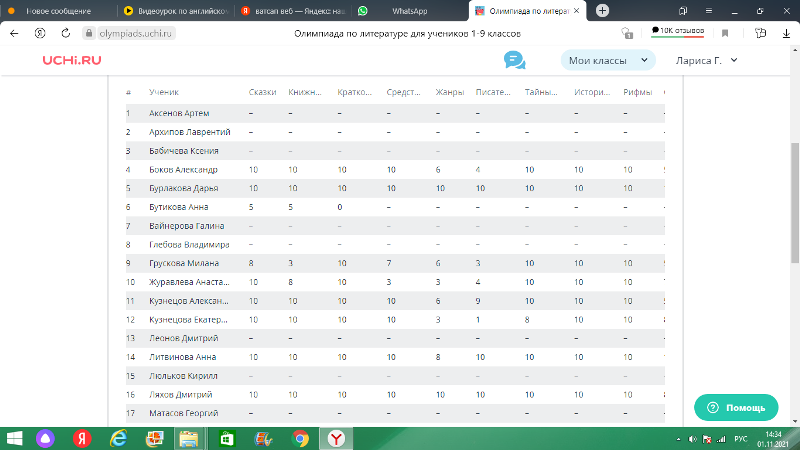Image resolution: width=800 pixels, height=450 pixels.
Task: Click the page vertical scrollbar
Action: (x=795, y=200)
